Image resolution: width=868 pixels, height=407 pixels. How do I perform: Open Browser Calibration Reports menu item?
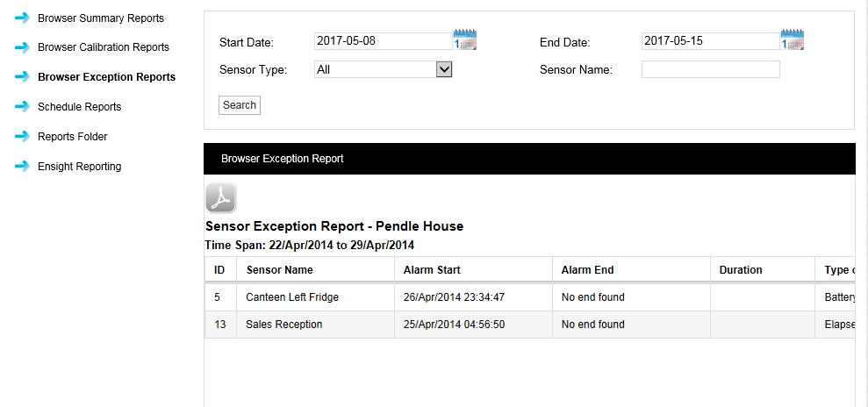pyautogui.click(x=103, y=47)
